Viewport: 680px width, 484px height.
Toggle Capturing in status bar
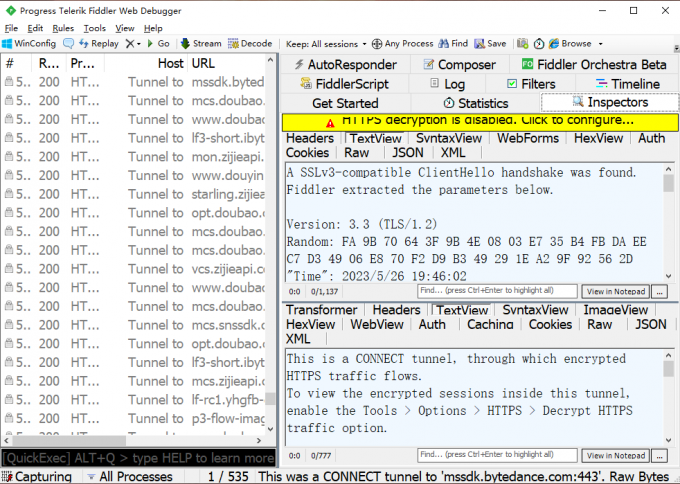pos(37,477)
